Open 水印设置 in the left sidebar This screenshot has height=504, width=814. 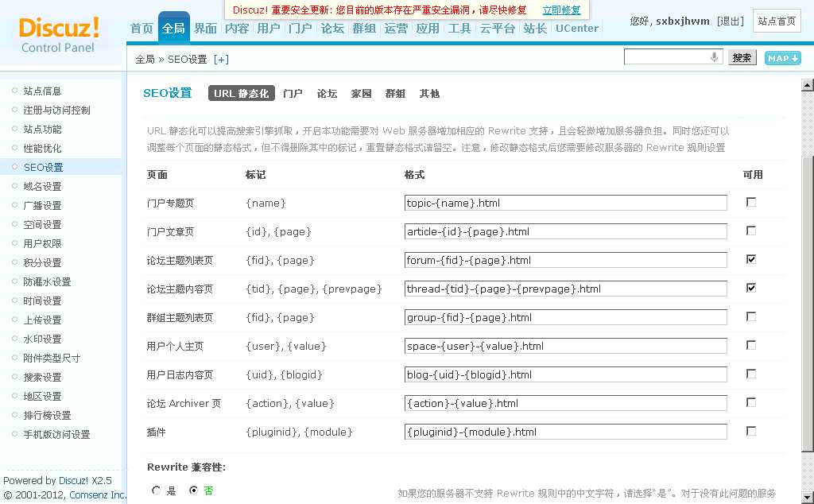42,339
